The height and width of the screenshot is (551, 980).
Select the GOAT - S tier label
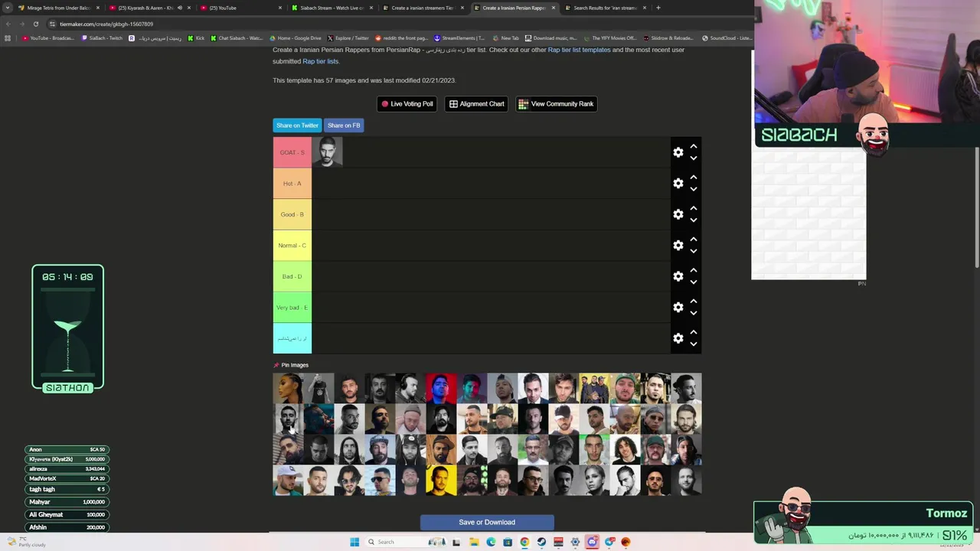click(x=292, y=152)
